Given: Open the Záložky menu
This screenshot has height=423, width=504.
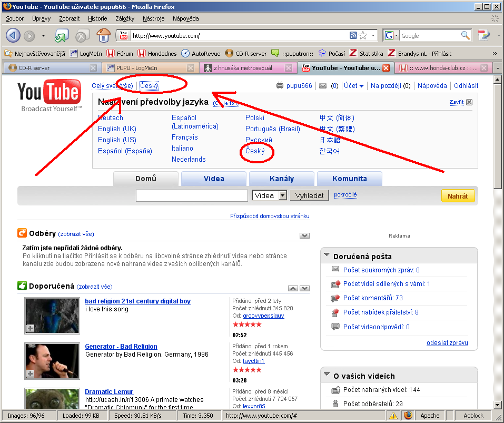Looking at the screenshot, I should pos(125,18).
